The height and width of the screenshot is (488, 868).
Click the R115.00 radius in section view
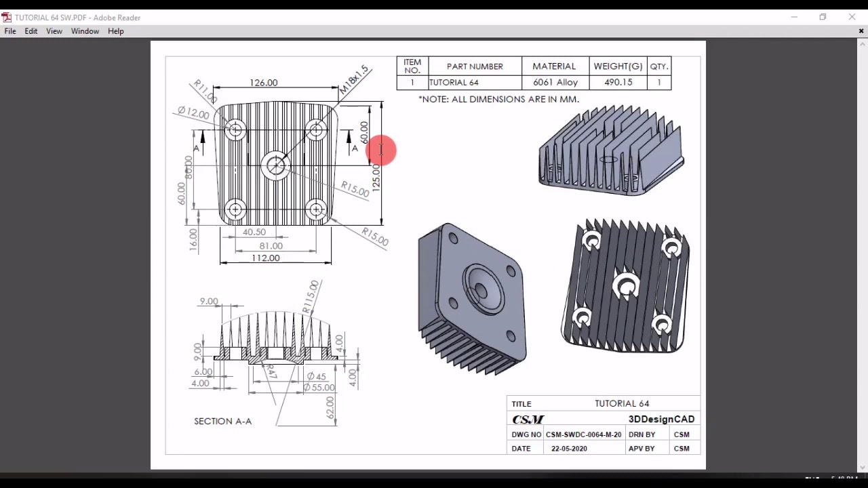310,297
